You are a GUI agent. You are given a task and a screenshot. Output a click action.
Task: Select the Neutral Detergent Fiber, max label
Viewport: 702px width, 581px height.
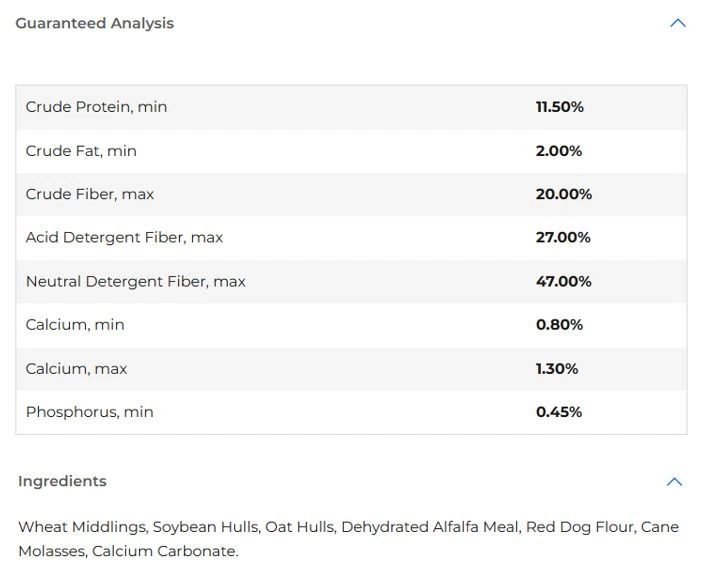tap(135, 281)
